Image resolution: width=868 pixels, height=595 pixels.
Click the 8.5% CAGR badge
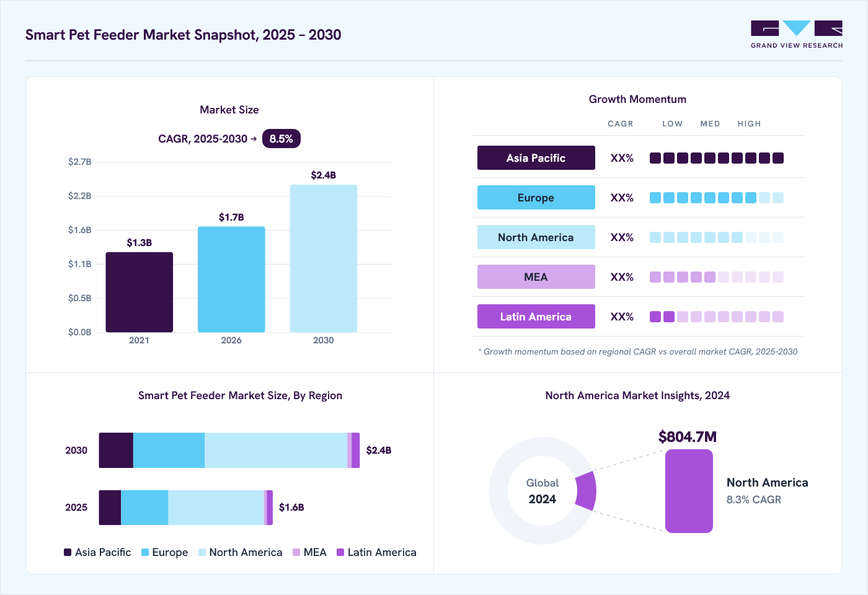point(281,139)
